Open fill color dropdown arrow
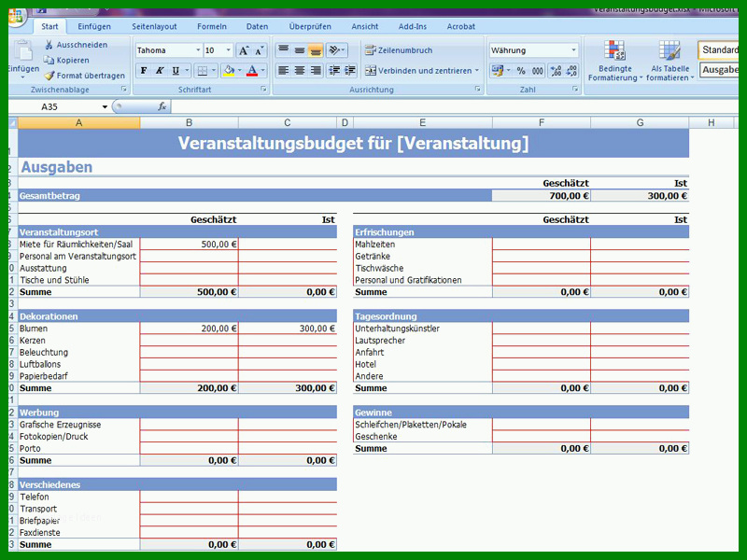This screenshot has width=747, height=560. click(x=240, y=71)
